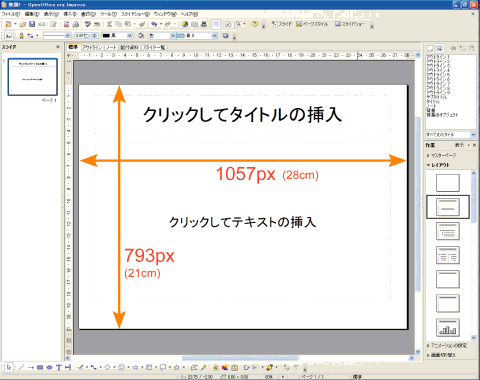The height and width of the screenshot is (380, 480).
Task: Toggle the Selection arrow tool
Action: pyautogui.click(x=9, y=367)
